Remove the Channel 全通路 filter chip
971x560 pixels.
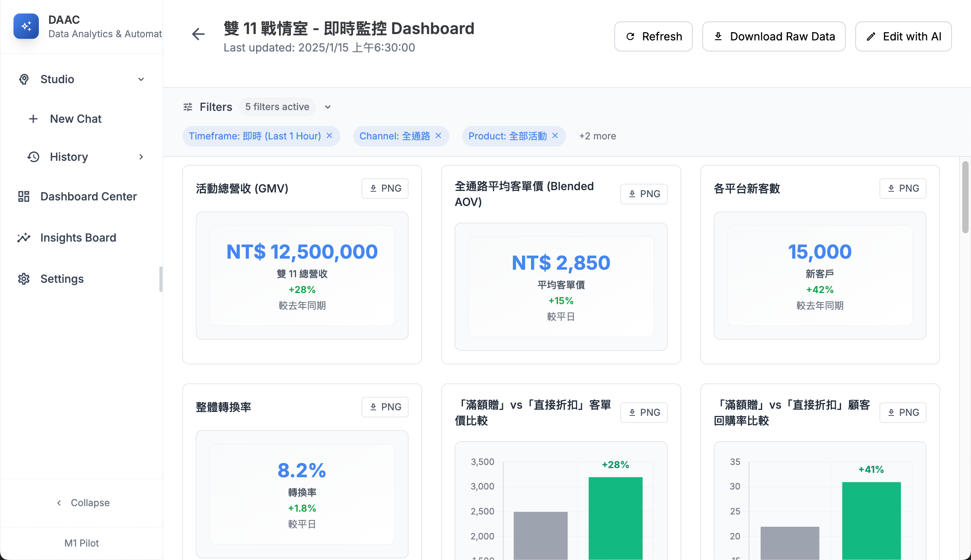tap(438, 136)
